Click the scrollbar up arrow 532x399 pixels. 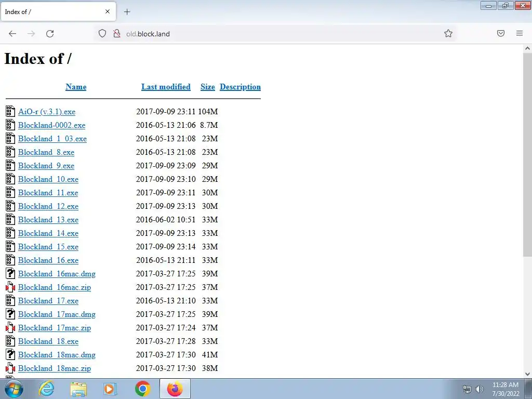527,48
